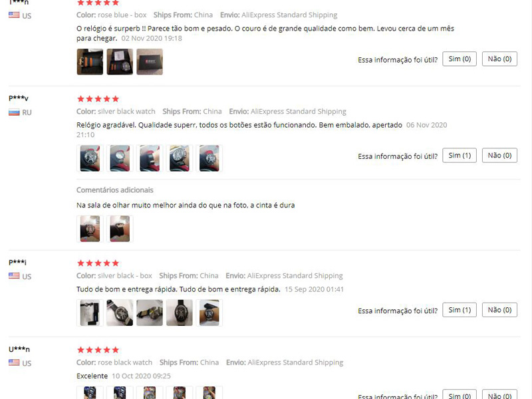
Task: Open first wrist photo in P***v review
Action: coord(90,158)
